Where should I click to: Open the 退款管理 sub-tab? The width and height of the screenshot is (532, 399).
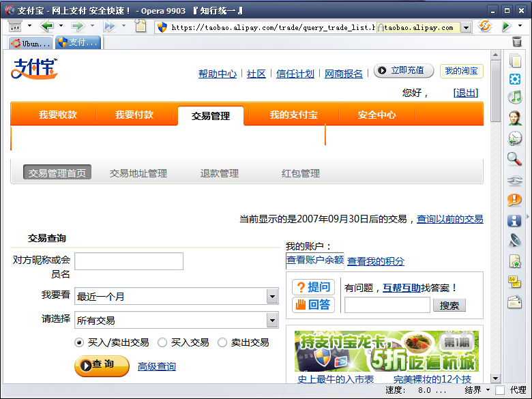[220, 173]
